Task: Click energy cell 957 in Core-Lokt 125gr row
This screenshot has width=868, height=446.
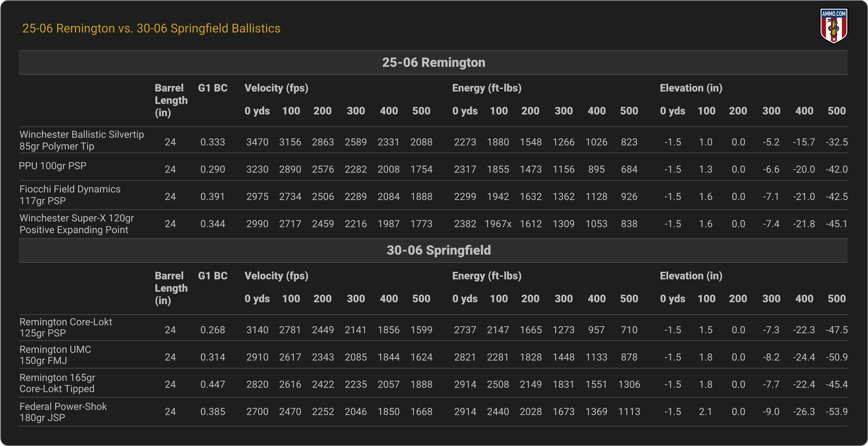Action: point(596,330)
